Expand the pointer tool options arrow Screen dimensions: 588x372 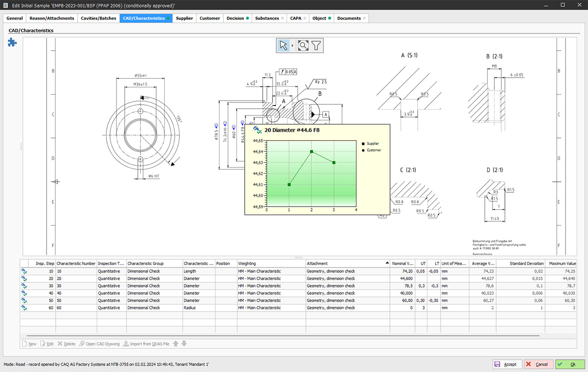[x=293, y=45]
